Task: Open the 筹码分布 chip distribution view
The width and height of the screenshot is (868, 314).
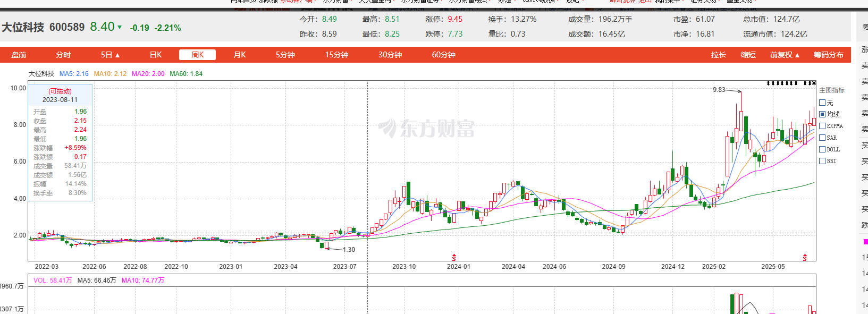Action: click(829, 55)
